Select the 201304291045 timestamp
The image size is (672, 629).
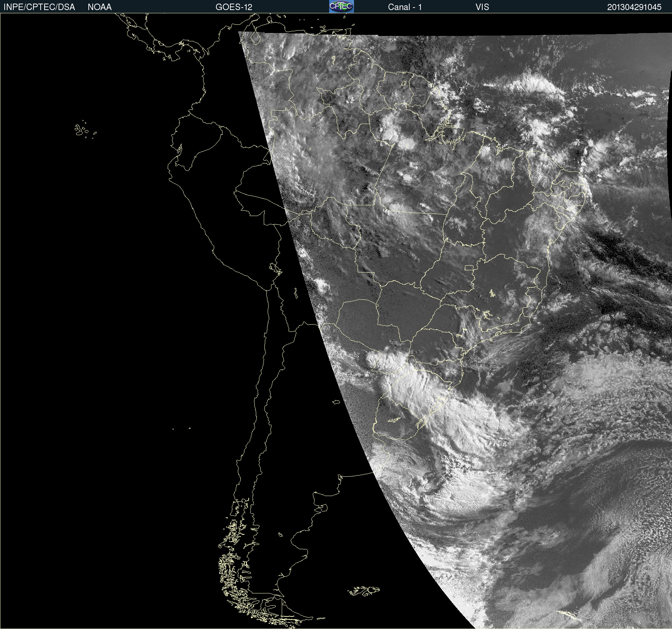tap(634, 7)
